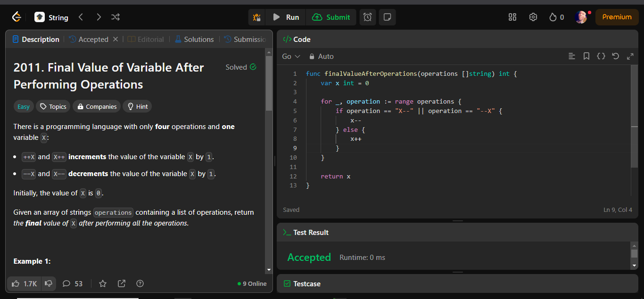This screenshot has width=644, height=299.
Task: Click the problem title heading
Action: click(x=108, y=76)
